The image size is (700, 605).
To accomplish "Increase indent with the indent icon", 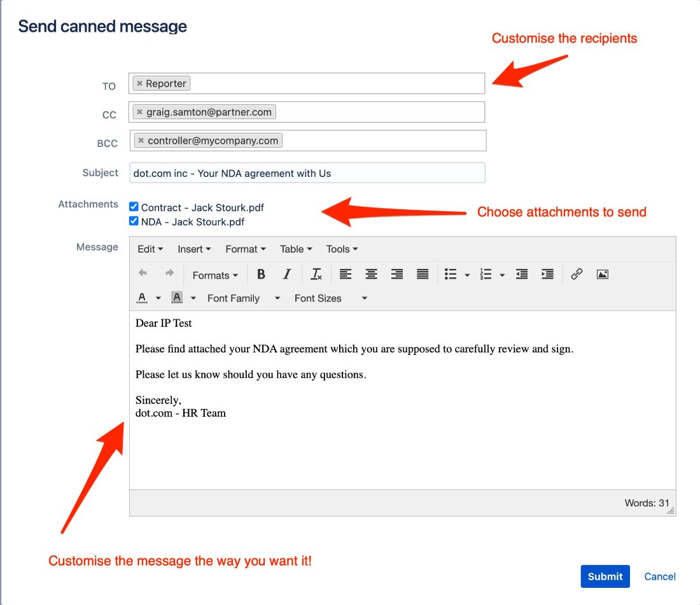I will tap(547, 274).
